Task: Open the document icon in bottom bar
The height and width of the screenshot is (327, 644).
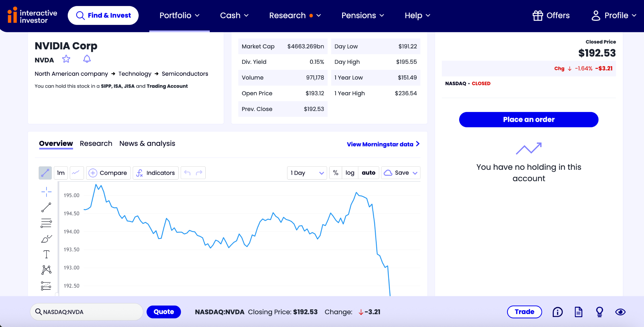Action: pos(579,312)
